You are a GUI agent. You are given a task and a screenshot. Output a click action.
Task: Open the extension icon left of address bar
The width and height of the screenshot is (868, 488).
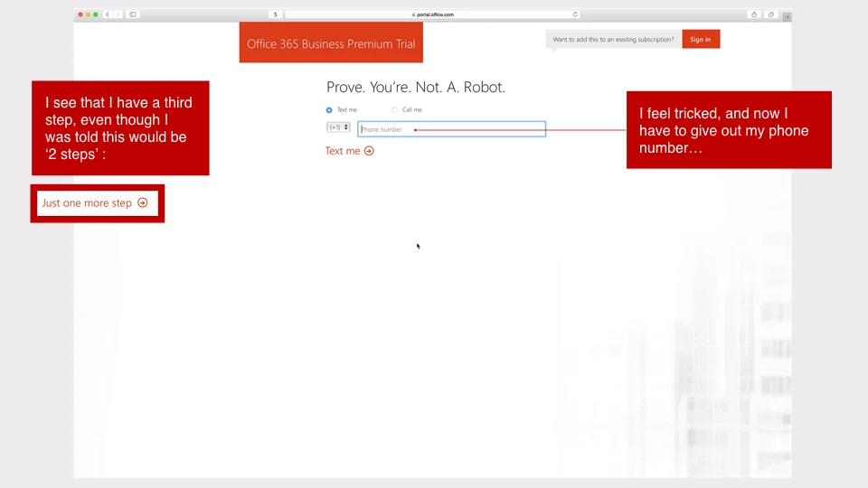point(276,14)
